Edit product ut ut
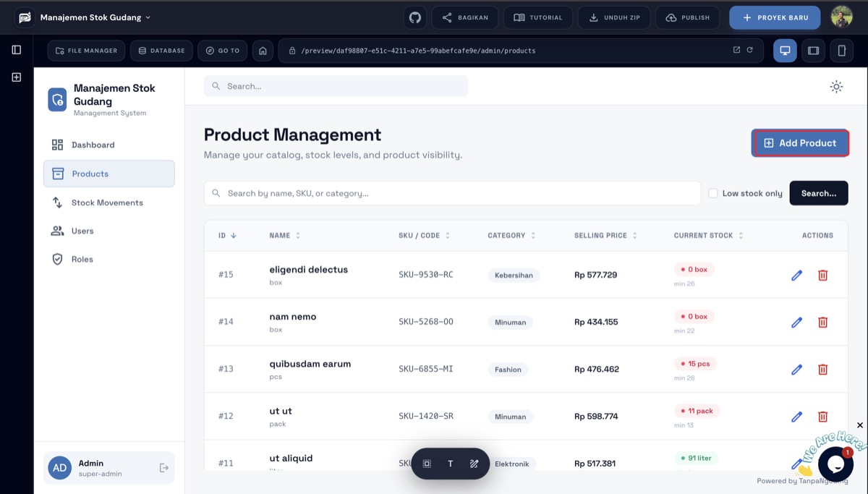Viewport: 868px width, 494px height. pyautogui.click(x=796, y=417)
